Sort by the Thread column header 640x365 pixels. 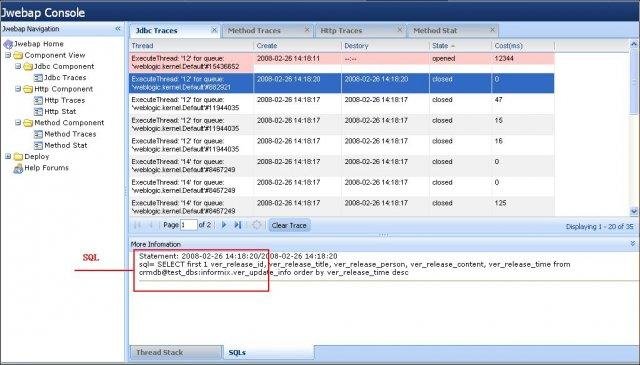(x=191, y=46)
